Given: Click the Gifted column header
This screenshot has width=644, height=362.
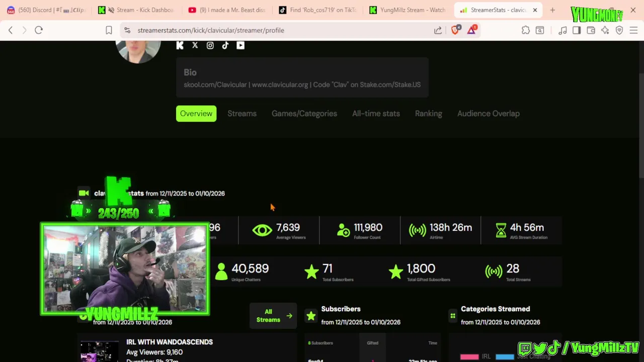Looking at the screenshot, I should (372, 343).
